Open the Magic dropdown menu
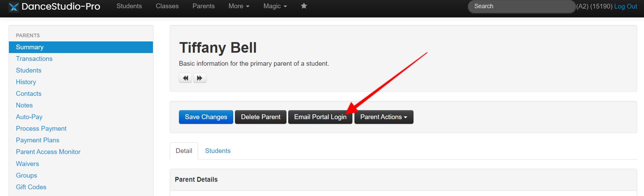This screenshot has width=644, height=196. [275, 6]
